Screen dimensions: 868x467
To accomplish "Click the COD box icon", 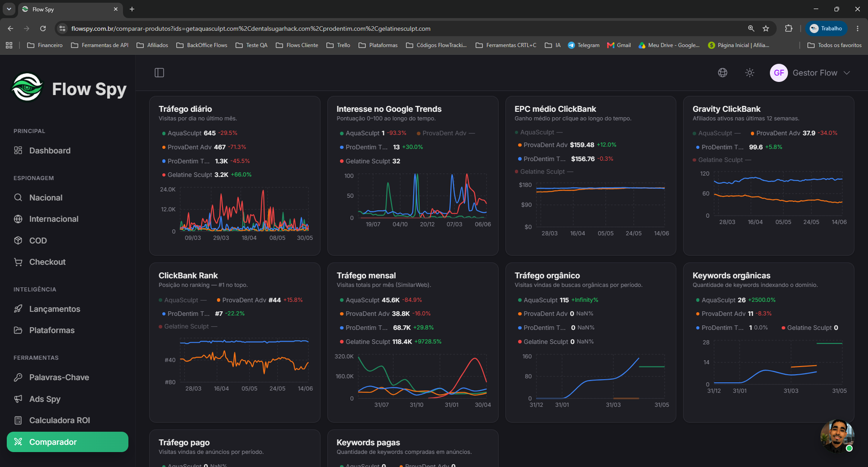I will click(18, 241).
